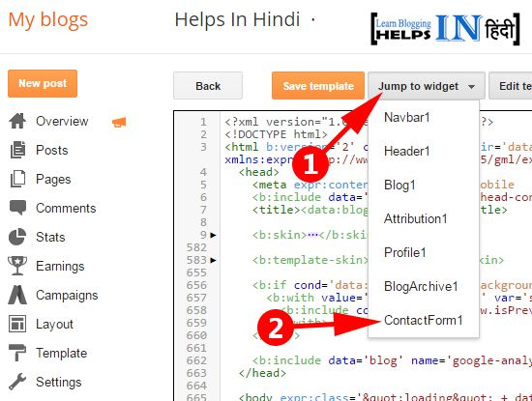The height and width of the screenshot is (401, 532).
Task: Open the My blogs link
Action: pyautogui.click(x=47, y=19)
